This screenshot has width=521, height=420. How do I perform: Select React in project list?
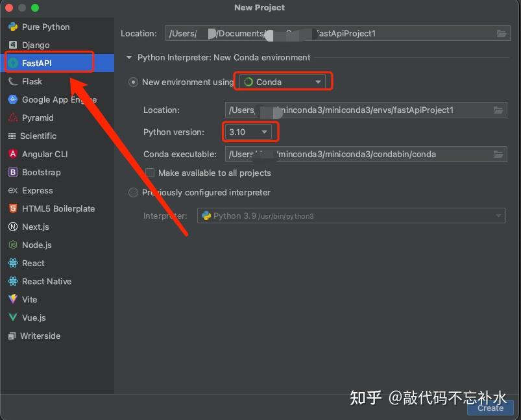click(57, 263)
